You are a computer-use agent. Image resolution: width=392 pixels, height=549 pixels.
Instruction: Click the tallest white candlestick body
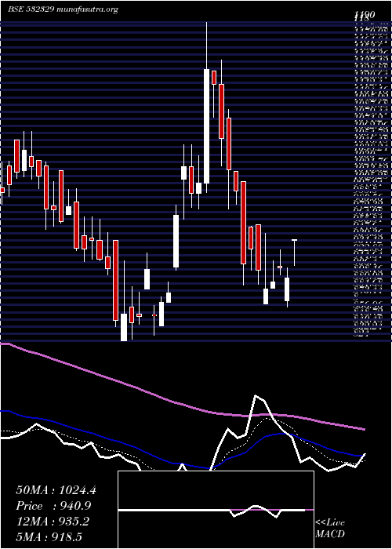(206, 126)
